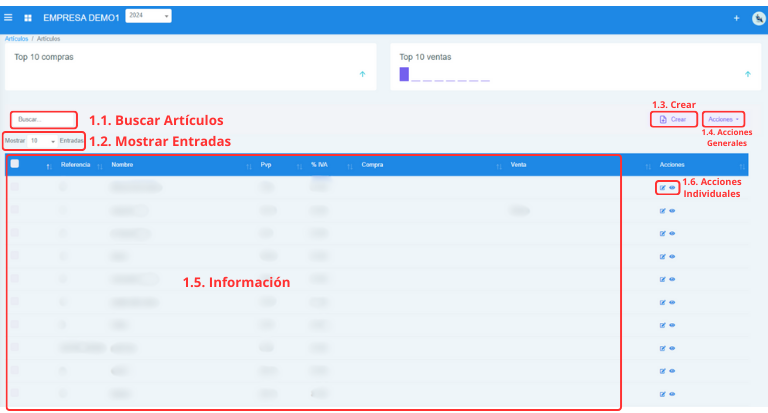Click the plus icon in top bar
Image resolution: width=768 pixels, height=413 pixels.
click(x=736, y=18)
